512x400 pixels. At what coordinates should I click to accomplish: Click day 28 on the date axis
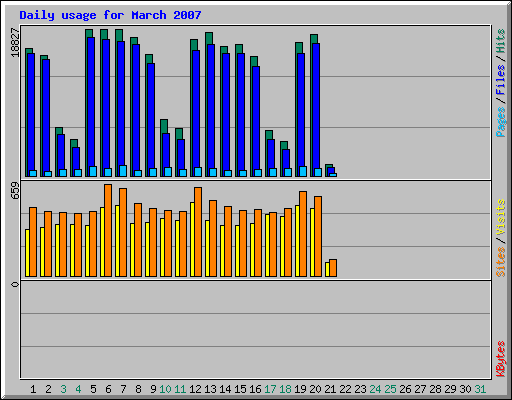(435, 389)
